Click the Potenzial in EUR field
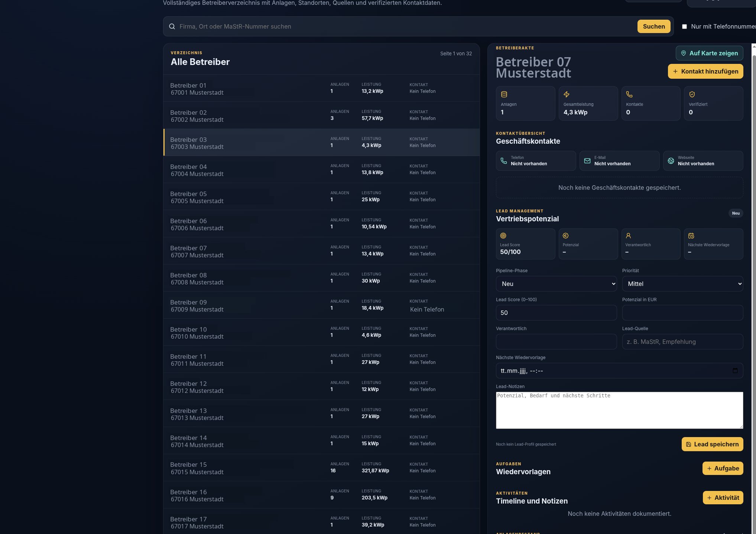The image size is (756, 534). point(682,313)
